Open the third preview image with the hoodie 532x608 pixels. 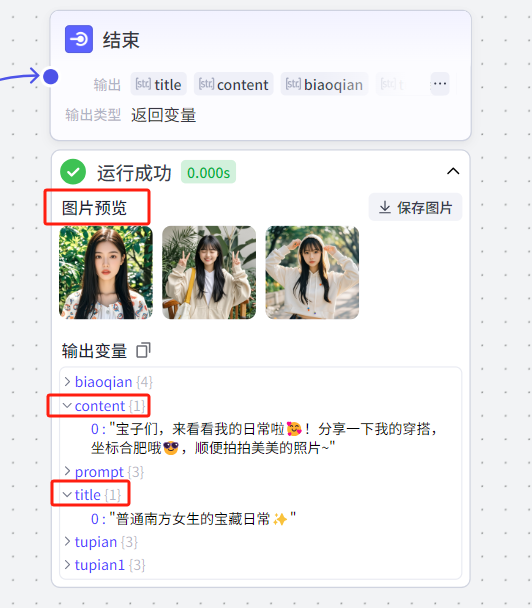312,273
